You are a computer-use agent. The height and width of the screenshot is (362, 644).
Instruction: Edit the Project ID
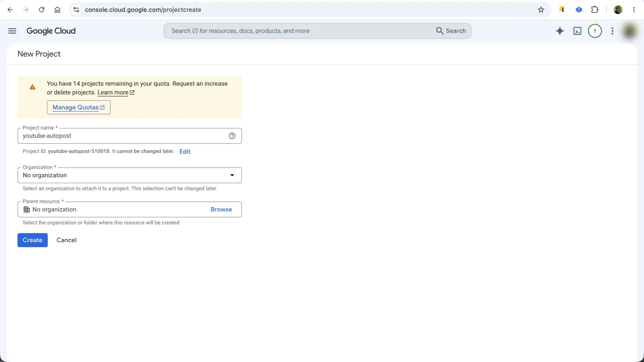[185, 152]
